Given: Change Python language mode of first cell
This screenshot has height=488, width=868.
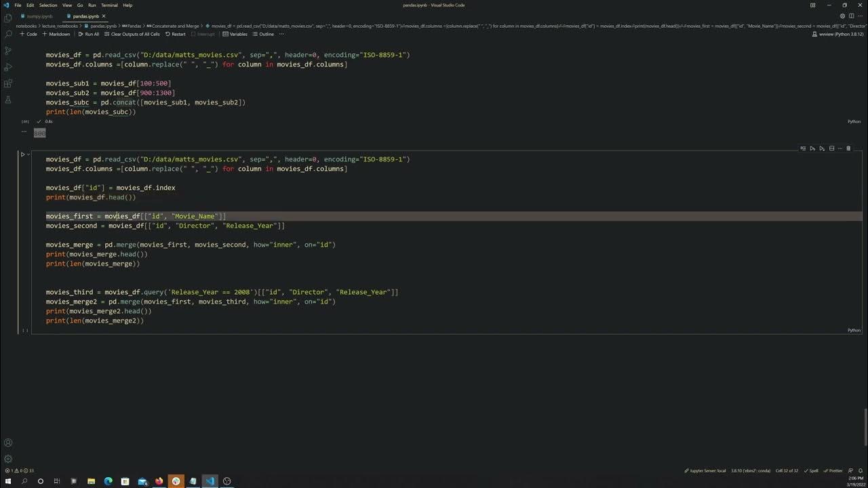Looking at the screenshot, I should click(854, 121).
